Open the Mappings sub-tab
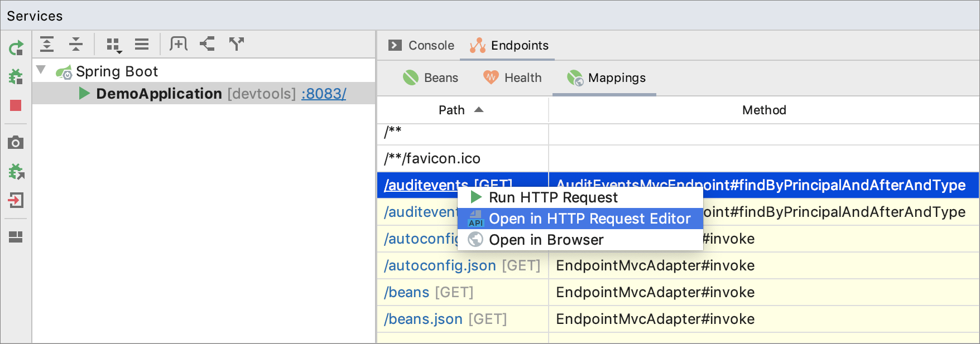This screenshot has height=344, width=980. tap(606, 77)
